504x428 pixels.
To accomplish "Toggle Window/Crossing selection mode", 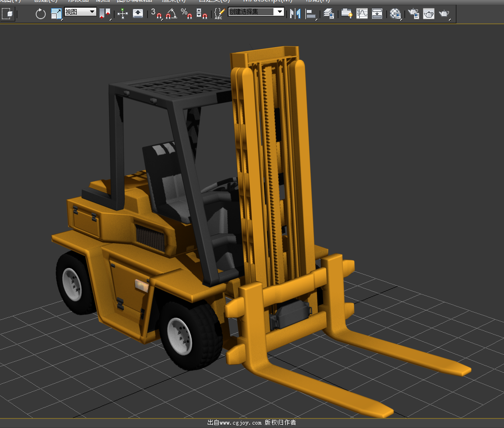I will point(7,13).
